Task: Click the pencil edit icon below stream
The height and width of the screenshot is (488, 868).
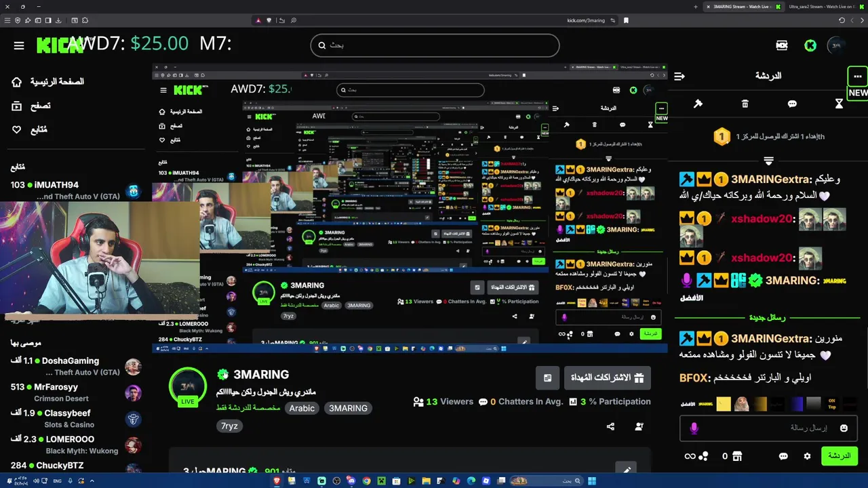Action: [x=626, y=470]
